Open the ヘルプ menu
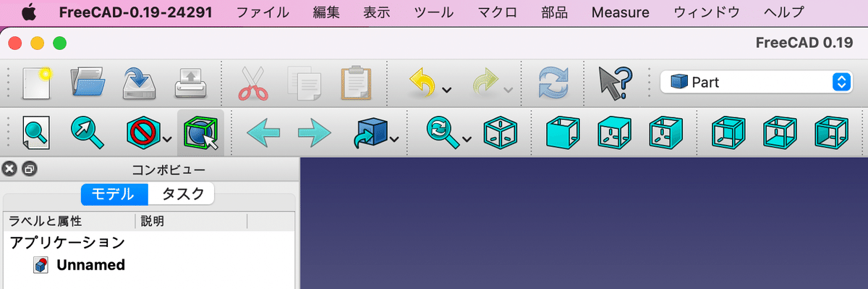 pyautogui.click(x=783, y=12)
